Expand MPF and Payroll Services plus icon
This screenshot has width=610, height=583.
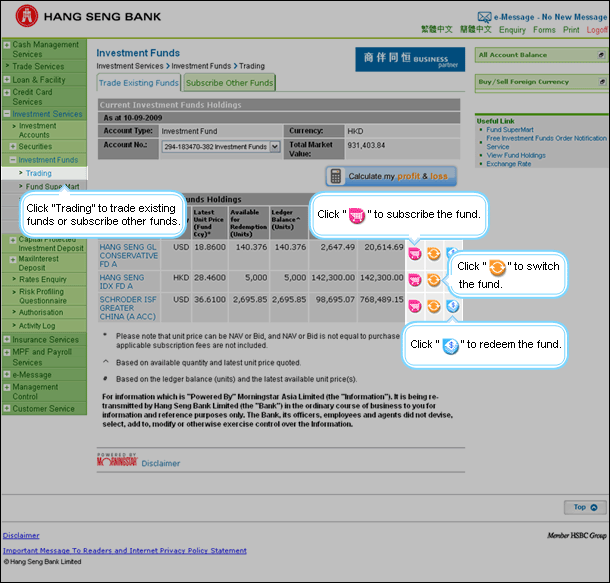(7, 352)
